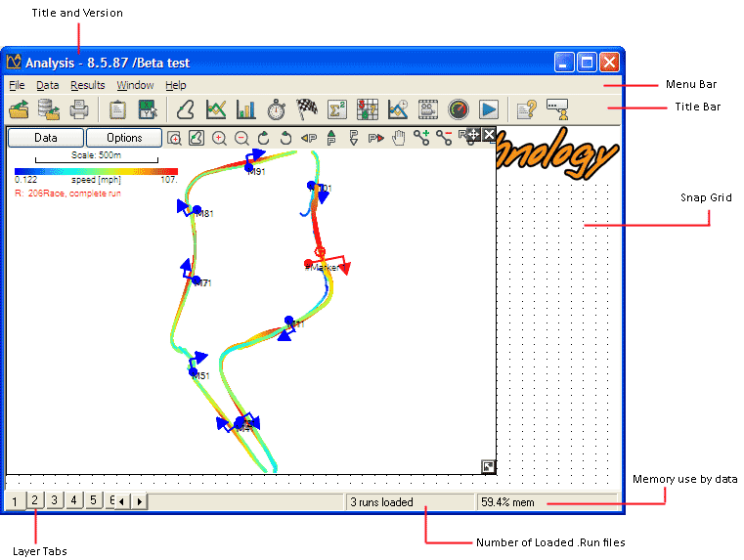
Task: Open the sigma statistics tool
Action: click(x=337, y=109)
